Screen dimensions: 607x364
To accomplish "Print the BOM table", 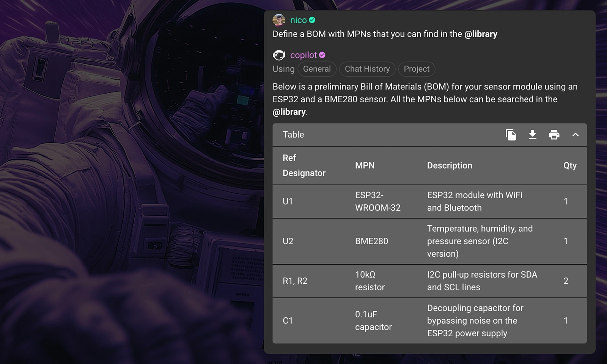I will [x=554, y=135].
